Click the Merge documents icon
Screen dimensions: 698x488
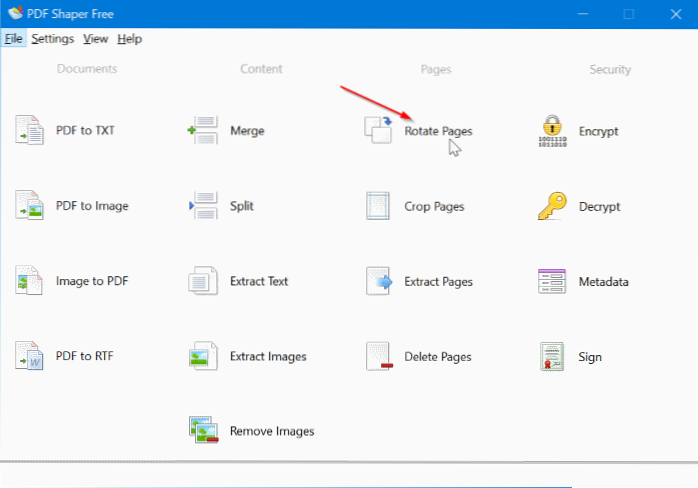pyautogui.click(x=203, y=131)
